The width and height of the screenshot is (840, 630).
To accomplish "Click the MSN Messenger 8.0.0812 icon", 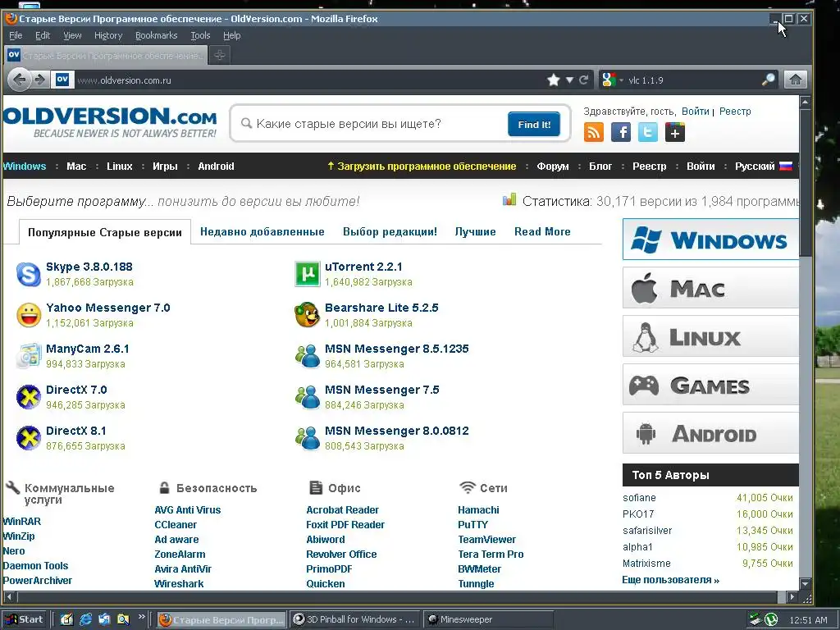I will click(x=308, y=438).
